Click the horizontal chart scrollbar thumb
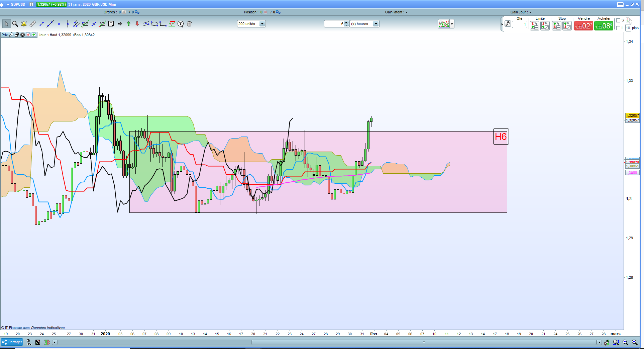This screenshot has width=644, height=349. (424, 342)
